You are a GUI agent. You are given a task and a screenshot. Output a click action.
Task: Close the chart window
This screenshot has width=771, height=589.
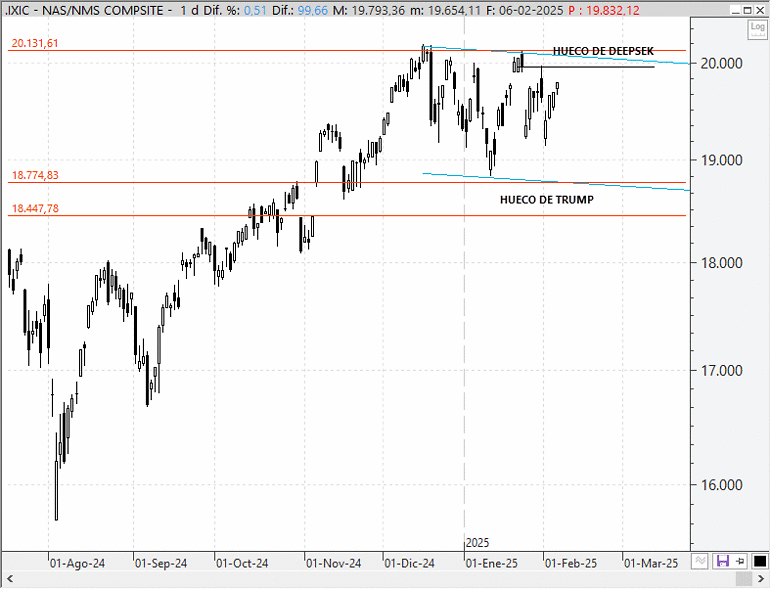pos(760,10)
